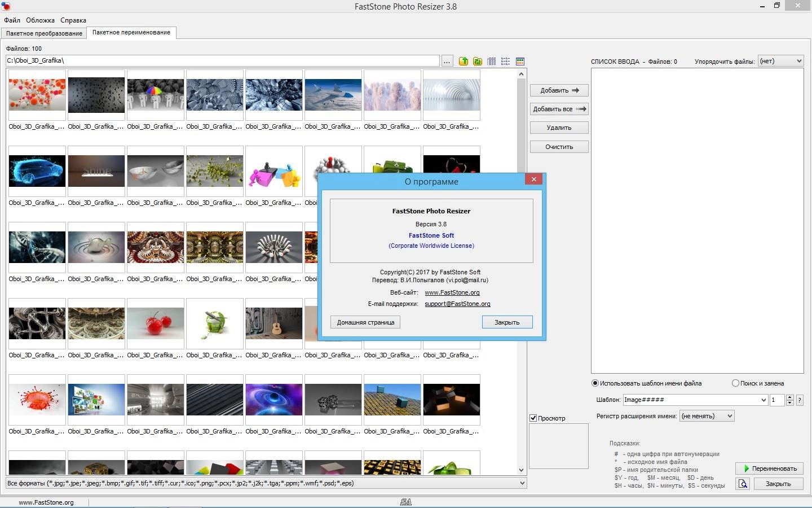Screen dimensions: 812x508
Task: Select the grey dice thumbnail
Action: [333, 400]
